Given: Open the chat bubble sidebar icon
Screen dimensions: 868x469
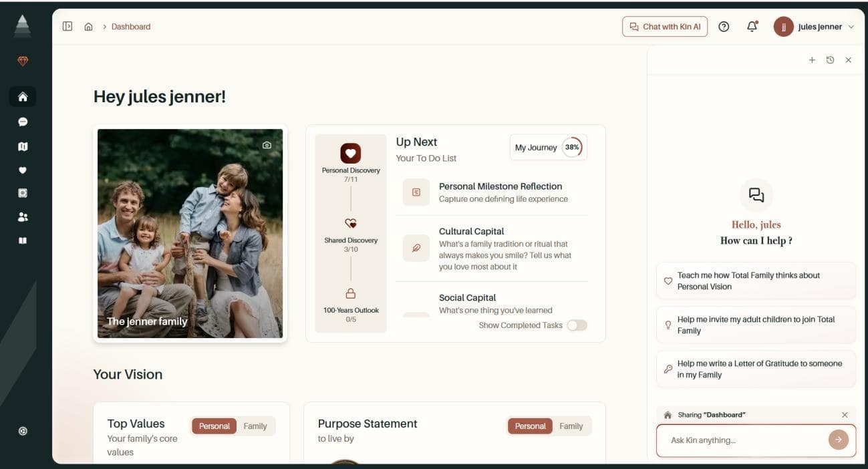Looking at the screenshot, I should pyautogui.click(x=23, y=122).
